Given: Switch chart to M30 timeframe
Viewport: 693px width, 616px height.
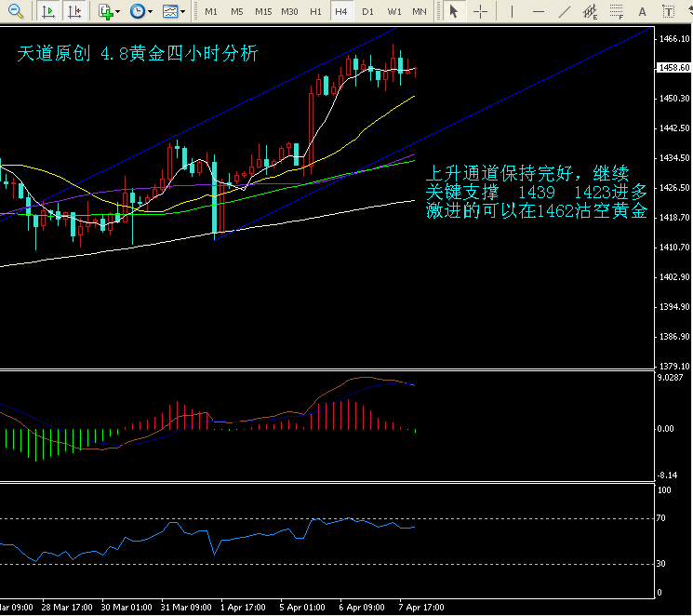Looking at the screenshot, I should [289, 11].
